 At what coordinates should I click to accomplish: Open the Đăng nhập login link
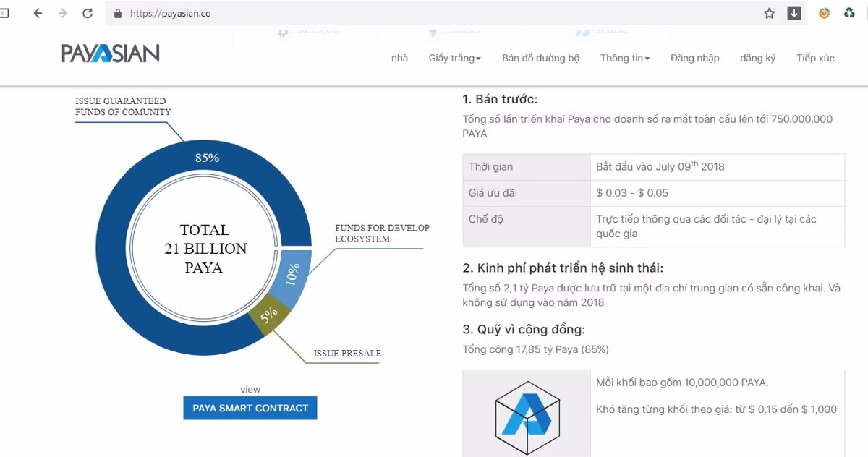pos(694,58)
